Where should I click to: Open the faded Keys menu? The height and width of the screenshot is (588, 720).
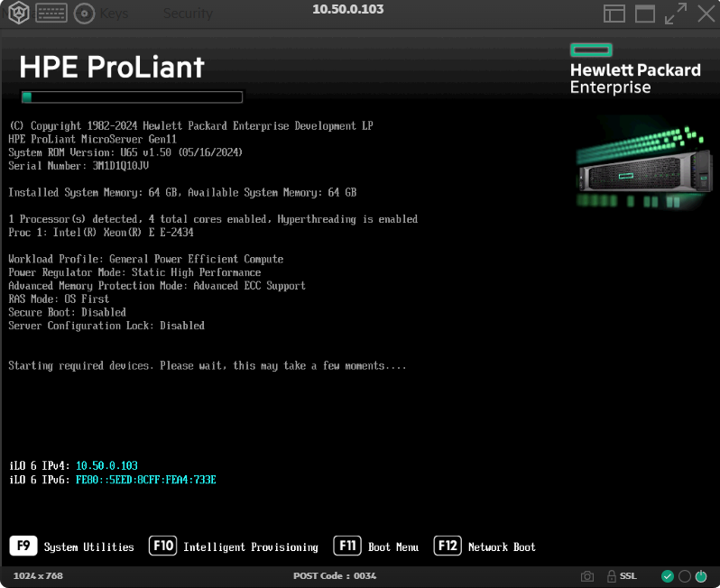click(x=114, y=14)
